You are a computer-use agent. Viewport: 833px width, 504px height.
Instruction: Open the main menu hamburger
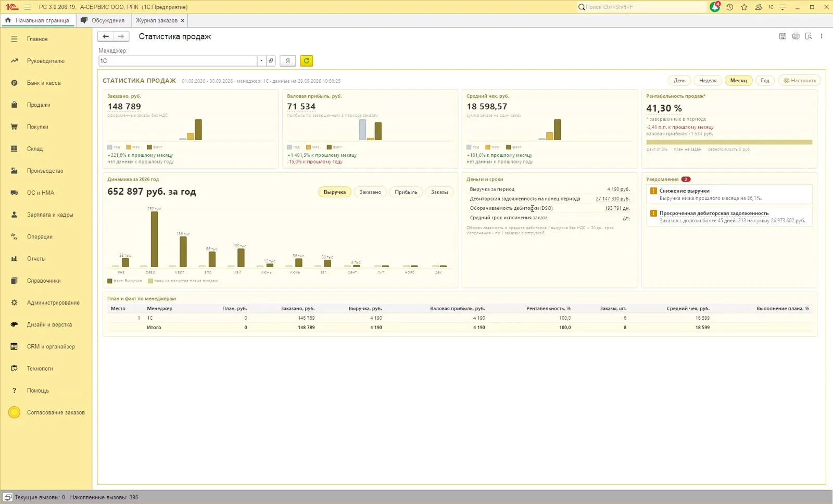point(28,7)
